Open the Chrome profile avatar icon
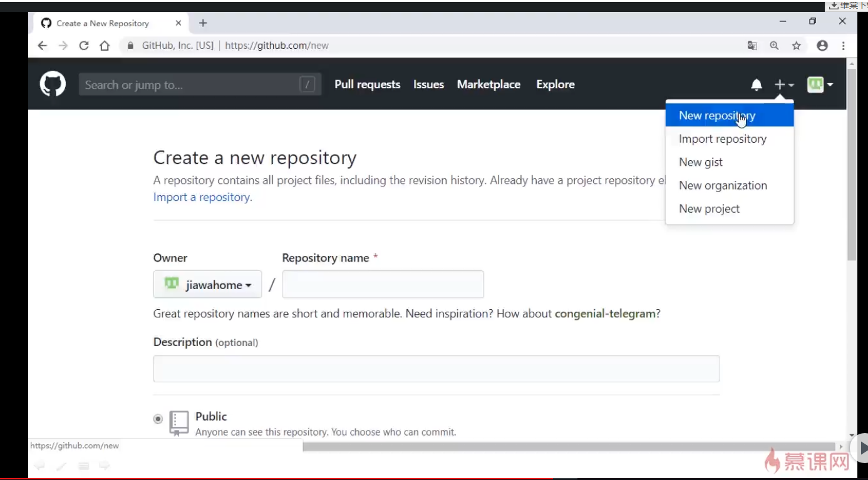This screenshot has width=868, height=480. pyautogui.click(x=822, y=45)
